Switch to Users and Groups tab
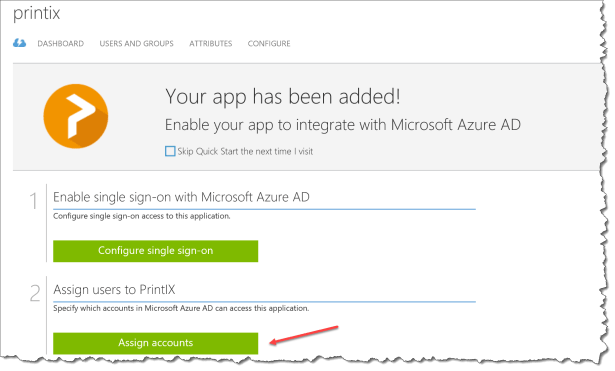 tap(136, 44)
